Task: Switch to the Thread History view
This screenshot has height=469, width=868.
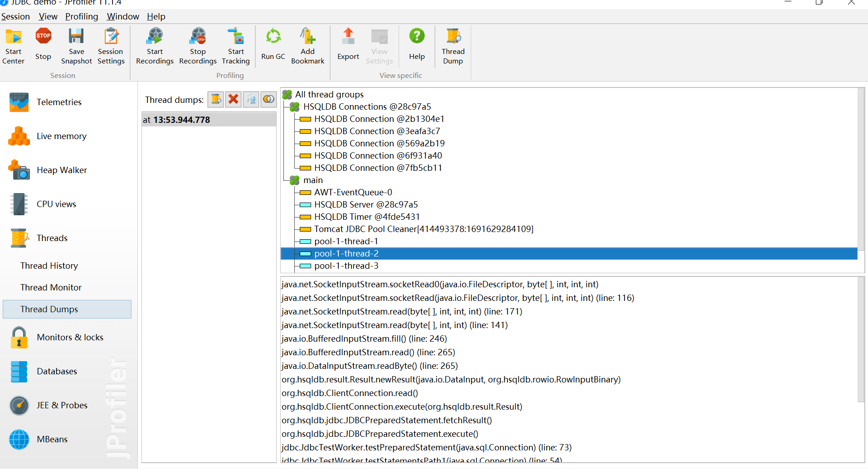Action: pyautogui.click(x=49, y=266)
